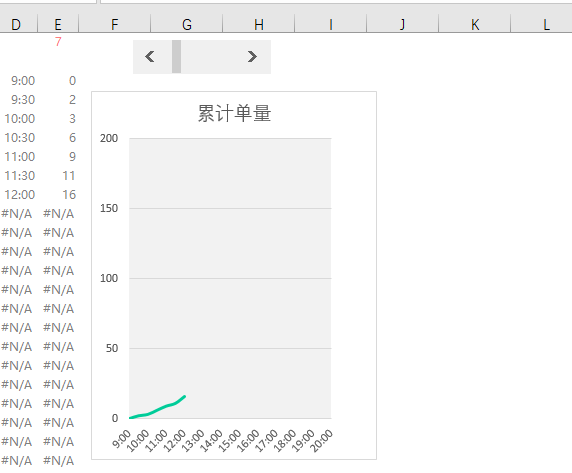Screen dimensions: 572x473
Task: Select value 3 next to 10:00
Action: 72,119
